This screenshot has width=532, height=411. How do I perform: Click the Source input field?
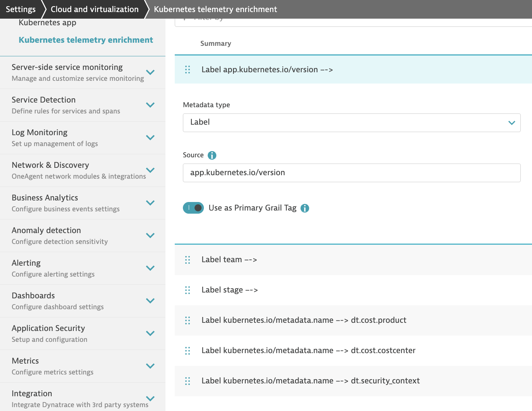[x=351, y=173]
